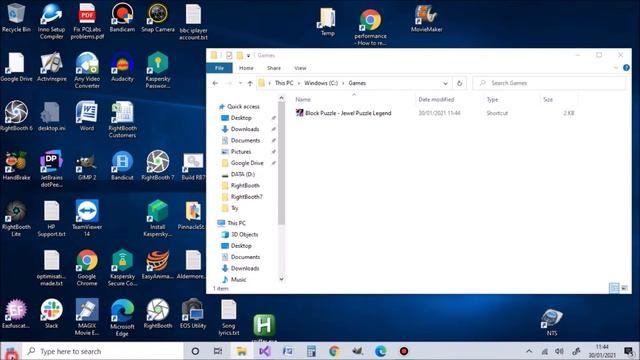
Task: Select bbc iplayer account.txt on desktop
Action: pos(193,22)
